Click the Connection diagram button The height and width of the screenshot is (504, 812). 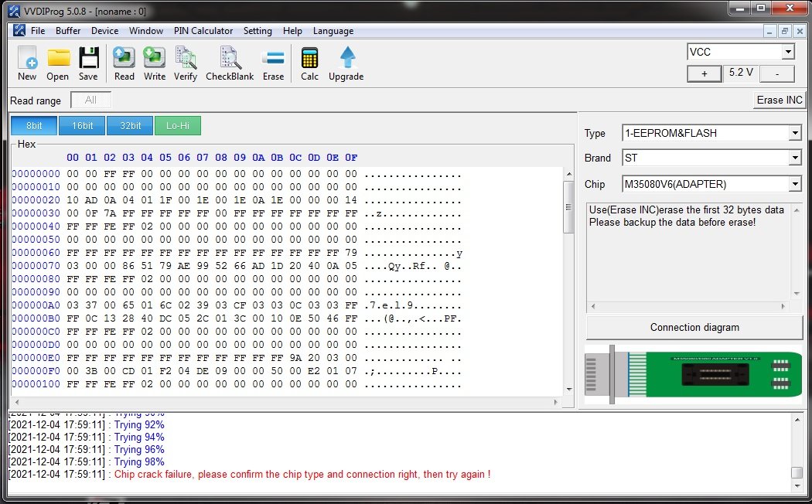click(x=694, y=327)
